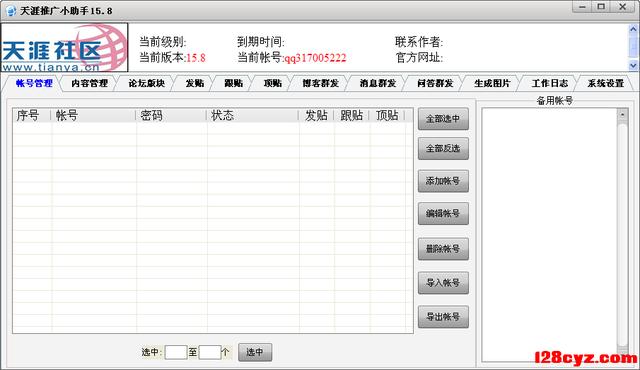The width and height of the screenshot is (640, 370).
Task: Click the app icon in title bar
Action: pyautogui.click(x=11, y=10)
